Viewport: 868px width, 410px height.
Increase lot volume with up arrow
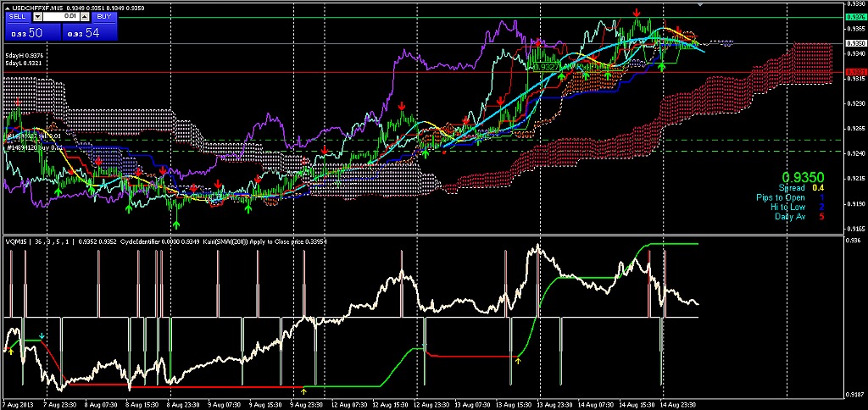[x=84, y=17]
